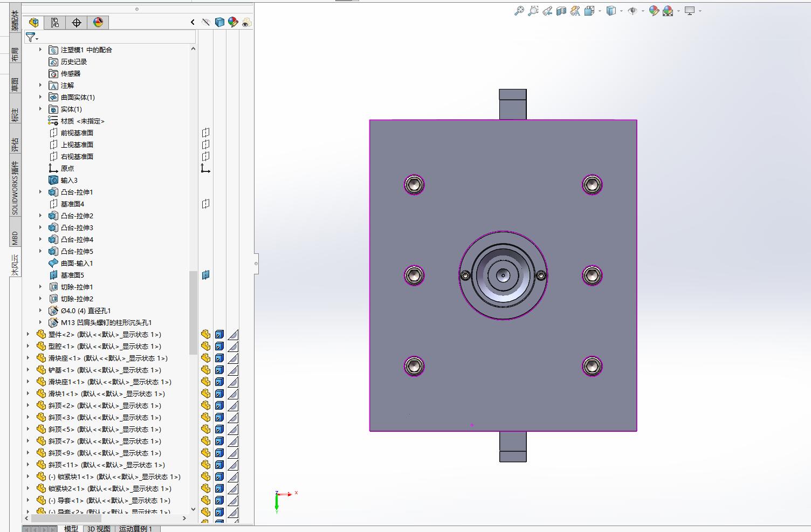Image resolution: width=811 pixels, height=532 pixels.
Task: Click the 曲面-输入1 surface icon
Action: [x=53, y=263]
